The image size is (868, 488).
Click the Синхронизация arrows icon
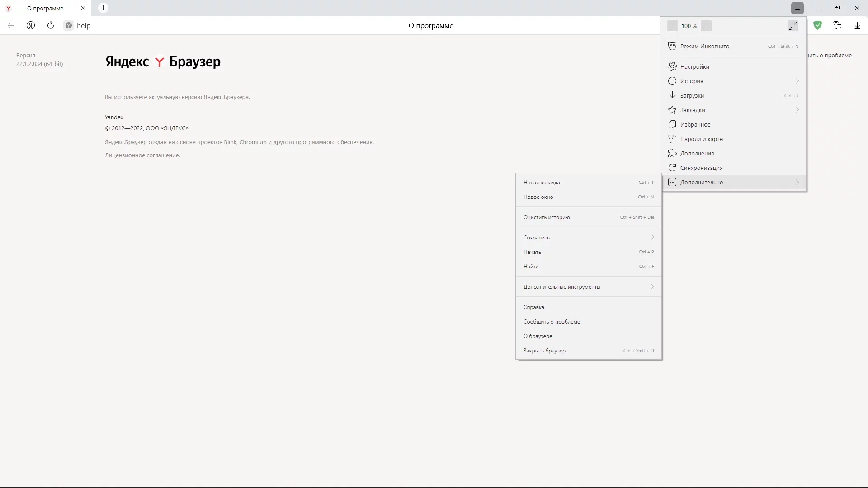click(672, 168)
